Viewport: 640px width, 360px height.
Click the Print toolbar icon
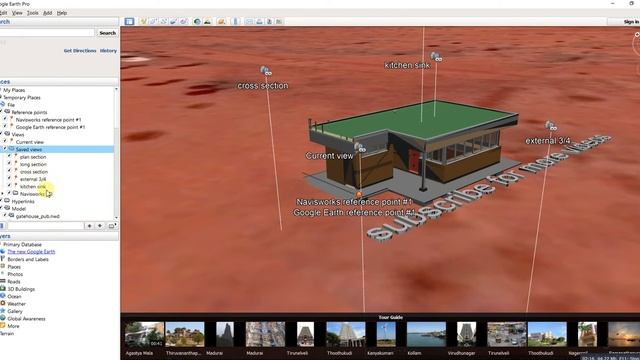pyautogui.click(x=259, y=21)
